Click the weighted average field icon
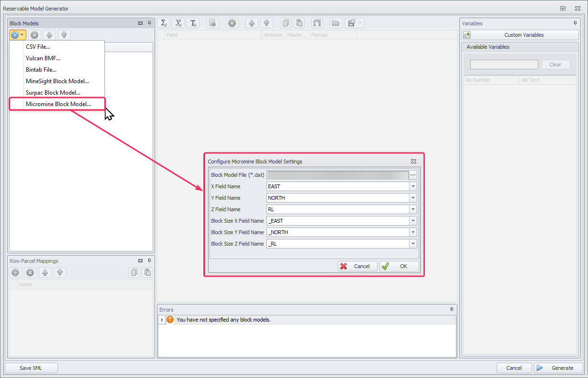Image resolution: width=588 pixels, height=378 pixels. click(178, 23)
